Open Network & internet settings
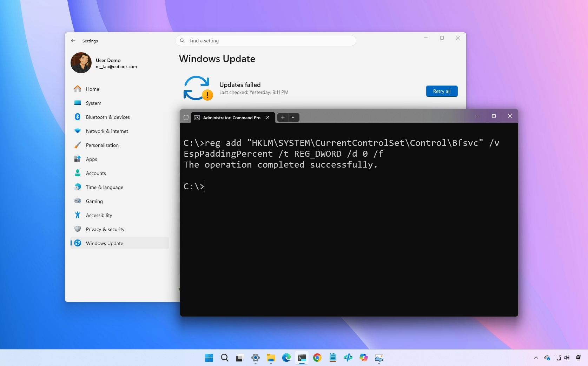 point(119,131)
